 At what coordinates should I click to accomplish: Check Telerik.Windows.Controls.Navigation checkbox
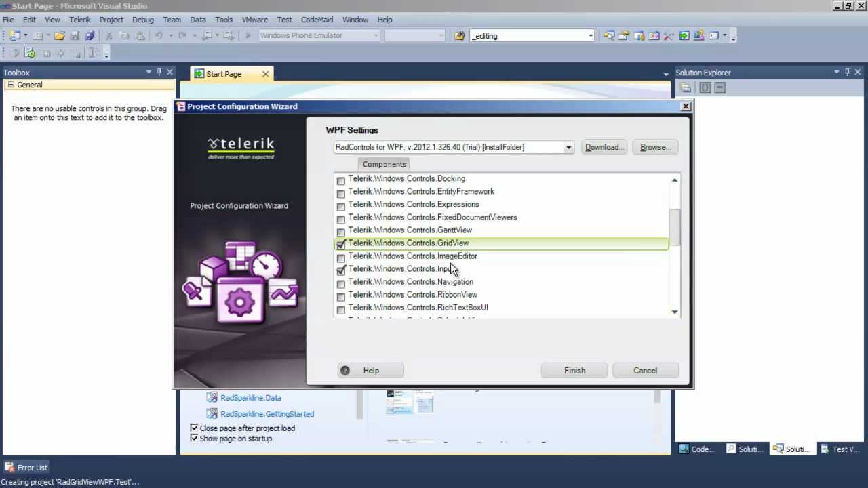tap(341, 284)
